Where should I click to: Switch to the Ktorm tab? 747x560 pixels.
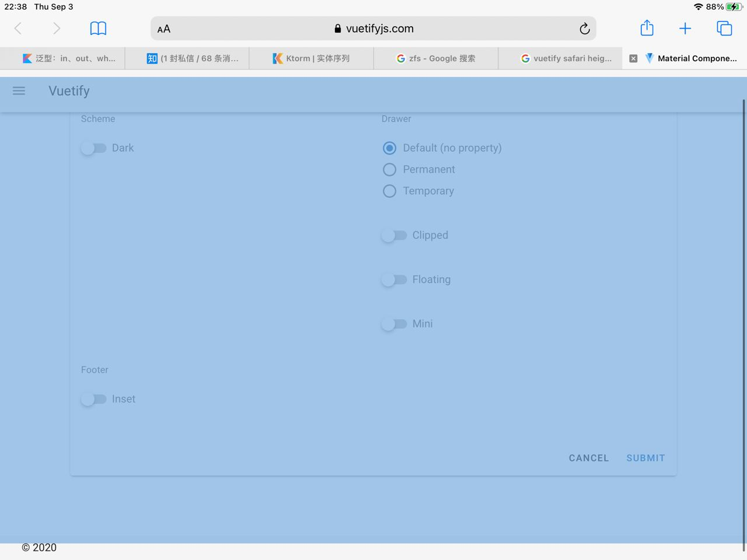[x=311, y=58]
